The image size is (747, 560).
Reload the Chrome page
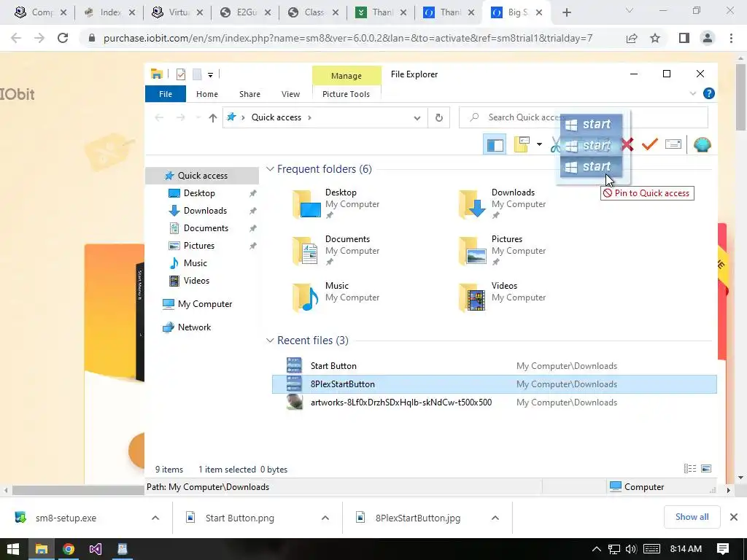click(x=63, y=38)
